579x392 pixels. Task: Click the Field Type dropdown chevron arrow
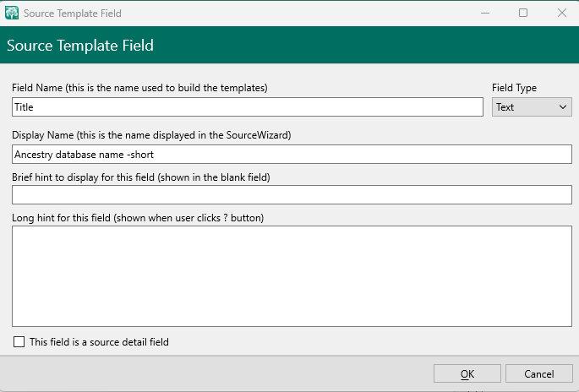(x=564, y=107)
